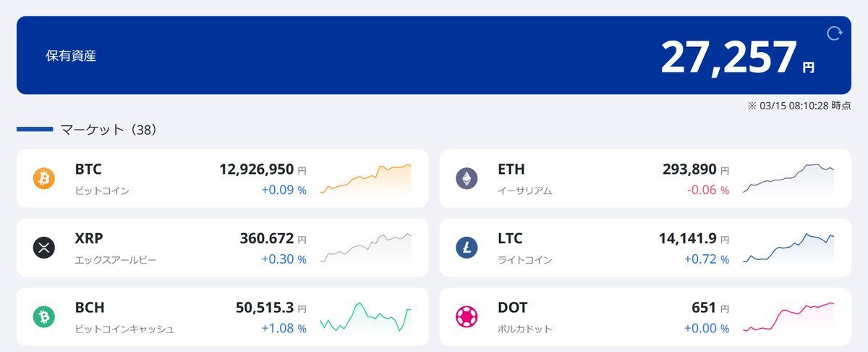Open the エックスアールピー market name
The image size is (868, 352).
click(x=115, y=260)
